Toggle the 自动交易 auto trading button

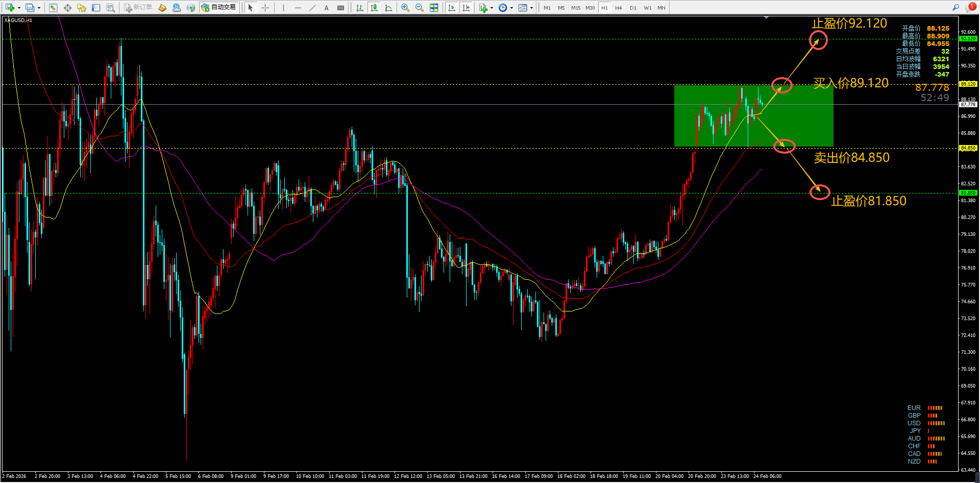[219, 8]
